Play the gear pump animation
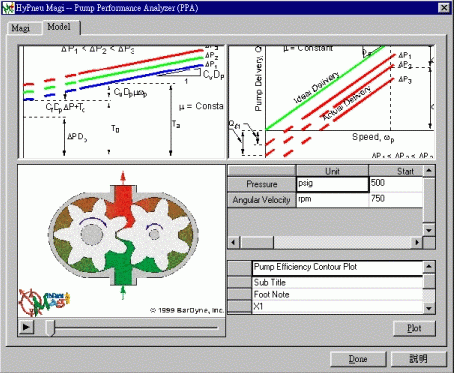455x373 pixels. pos(26,327)
